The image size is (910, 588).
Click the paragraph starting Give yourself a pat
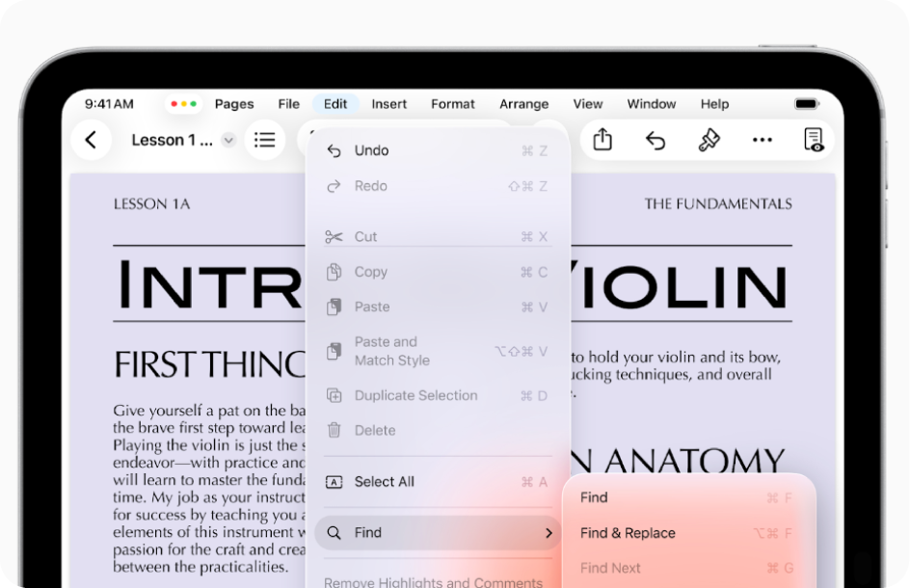click(209, 488)
